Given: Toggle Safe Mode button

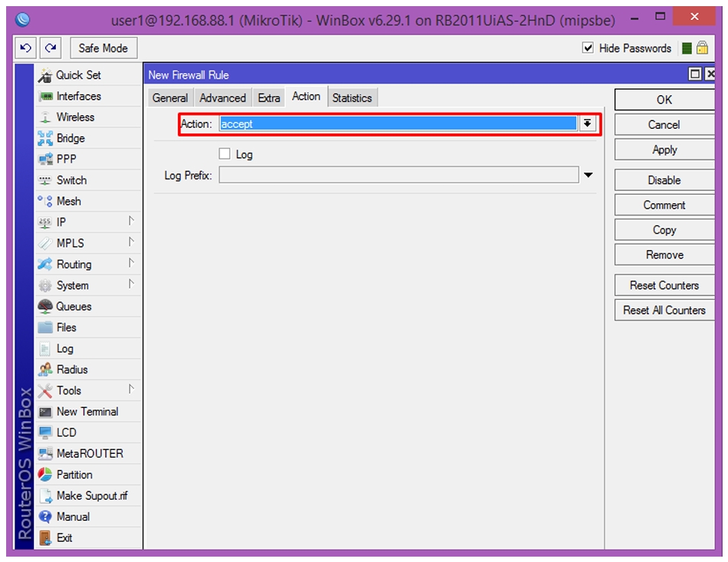Looking at the screenshot, I should click(x=104, y=48).
